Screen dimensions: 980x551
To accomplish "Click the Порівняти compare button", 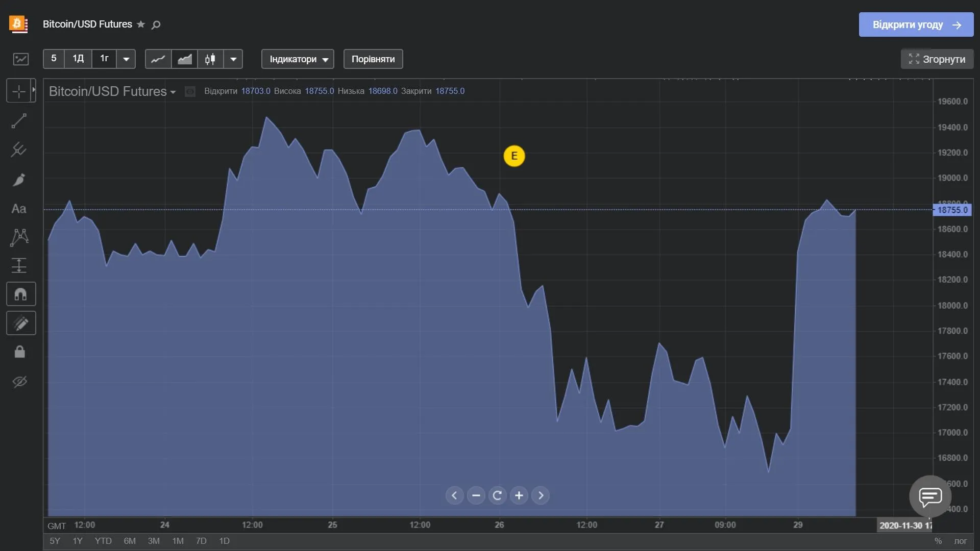I will click(x=373, y=59).
